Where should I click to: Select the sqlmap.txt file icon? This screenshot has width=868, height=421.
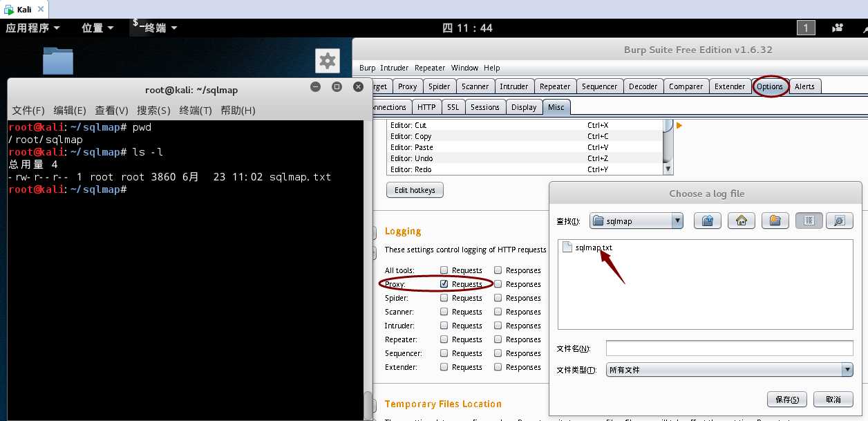tap(567, 247)
